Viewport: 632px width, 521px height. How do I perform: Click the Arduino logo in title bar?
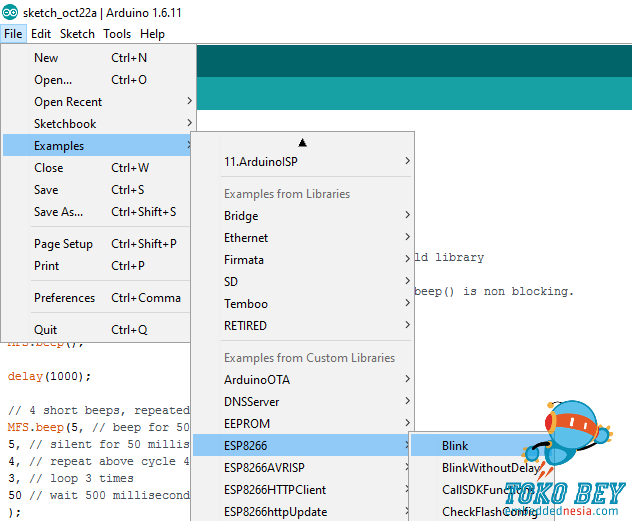pos(10,12)
